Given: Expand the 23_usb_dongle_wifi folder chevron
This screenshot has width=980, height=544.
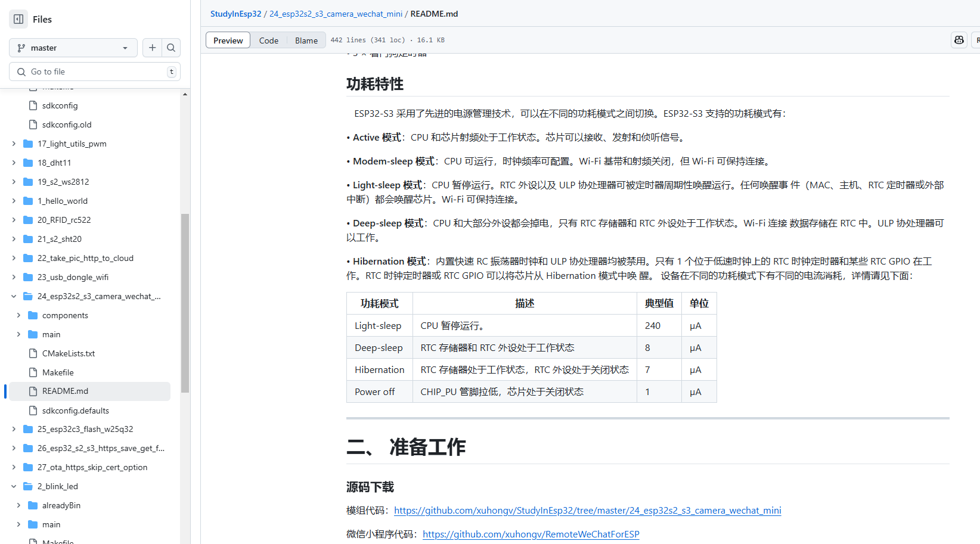Looking at the screenshot, I should click(14, 277).
